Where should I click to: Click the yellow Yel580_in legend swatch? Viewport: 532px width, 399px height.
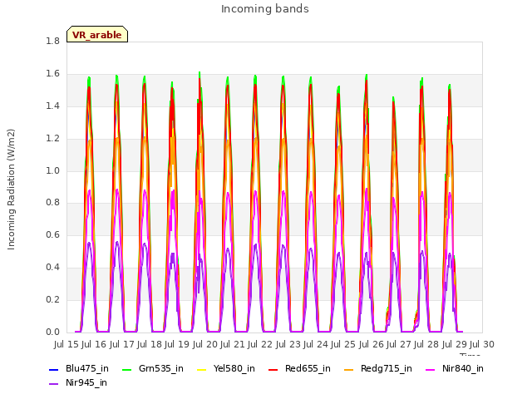pyautogui.click(x=201, y=369)
